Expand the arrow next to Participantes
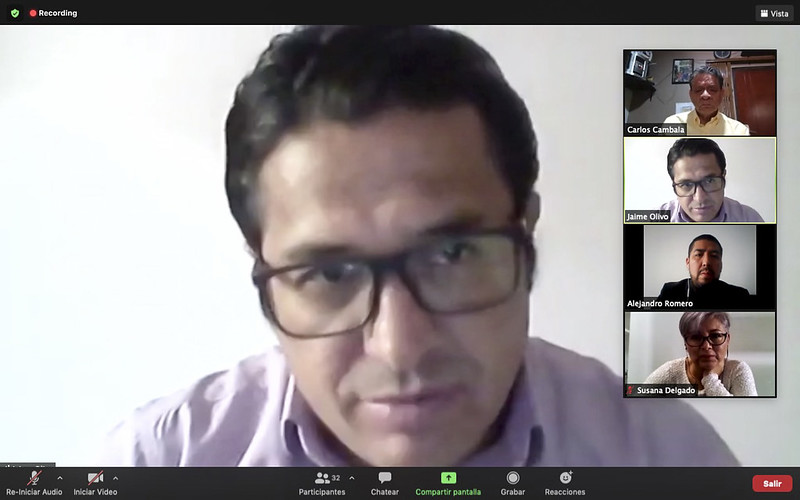This screenshot has width=800, height=500. pos(352,478)
